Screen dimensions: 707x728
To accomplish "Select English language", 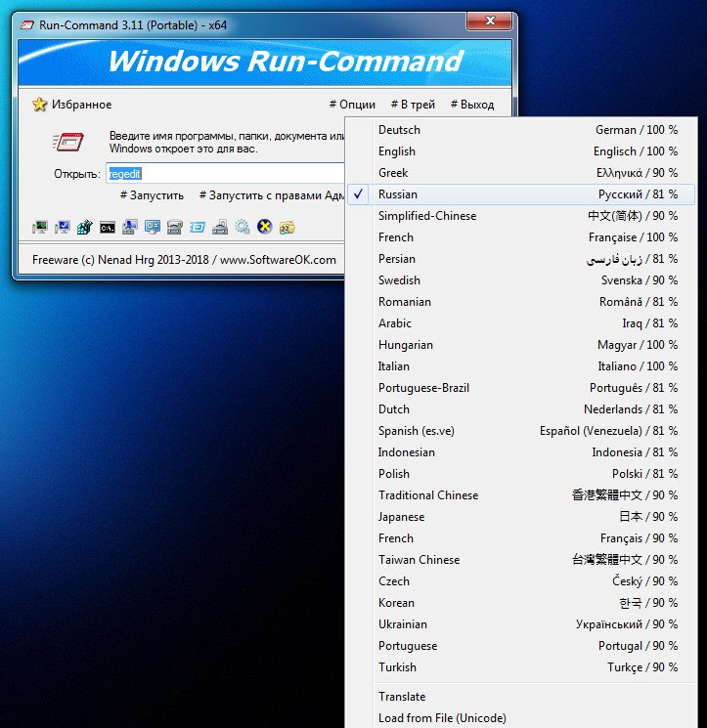I will coord(521,151).
